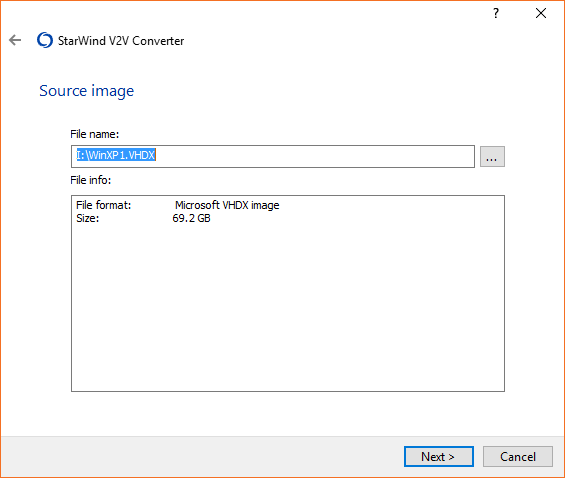The height and width of the screenshot is (478, 565).
Task: Click the 'File format:' label
Action: pos(104,205)
